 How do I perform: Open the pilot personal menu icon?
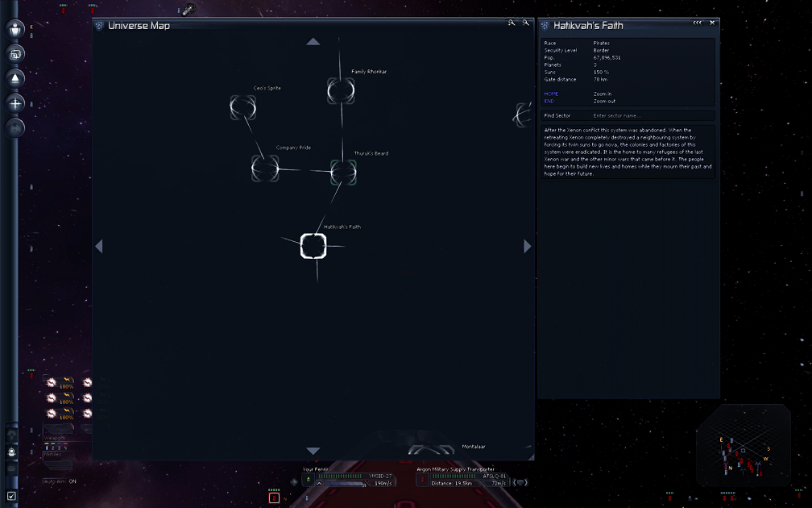click(15, 29)
